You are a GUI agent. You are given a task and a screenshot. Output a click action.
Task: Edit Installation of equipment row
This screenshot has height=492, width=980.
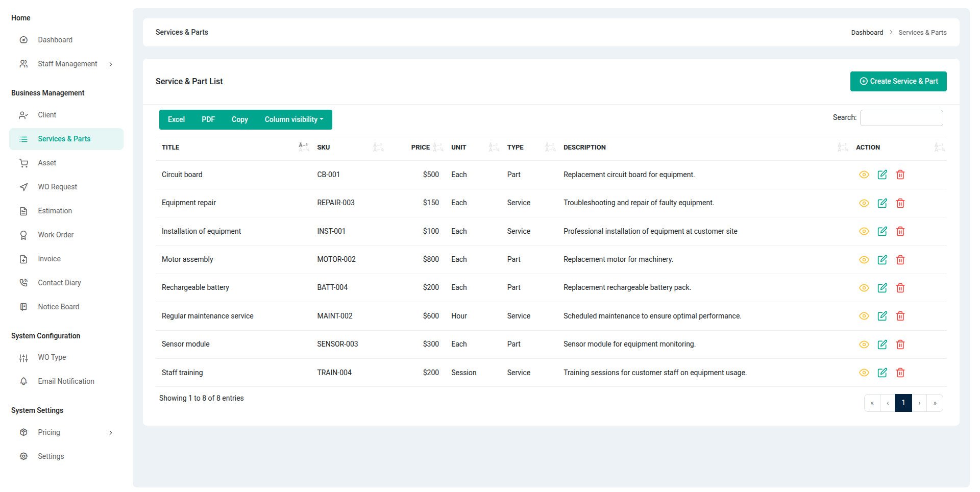coord(882,231)
